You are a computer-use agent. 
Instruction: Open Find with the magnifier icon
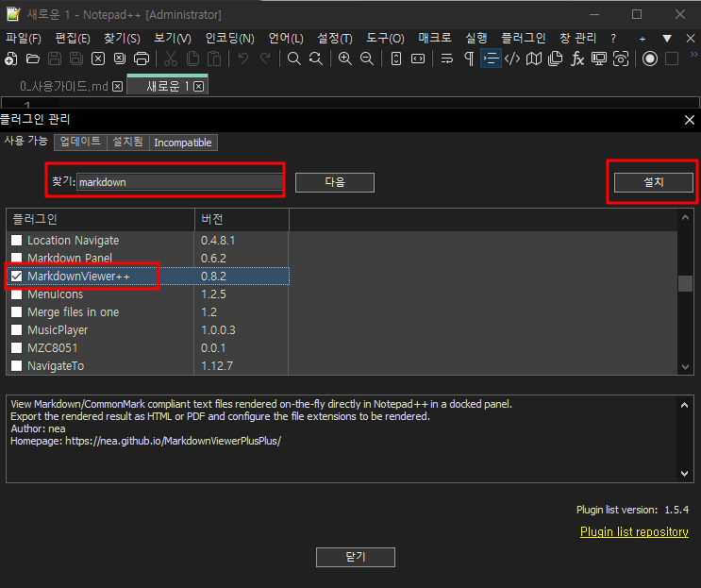(x=293, y=59)
